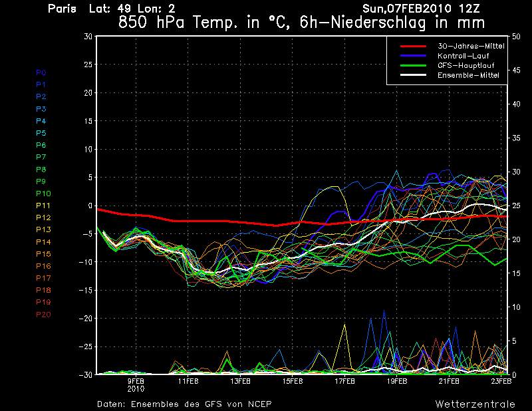This screenshot has width=532, height=411.
Task: Click the white Ensemble-Mittel legend line
Action: point(412,76)
